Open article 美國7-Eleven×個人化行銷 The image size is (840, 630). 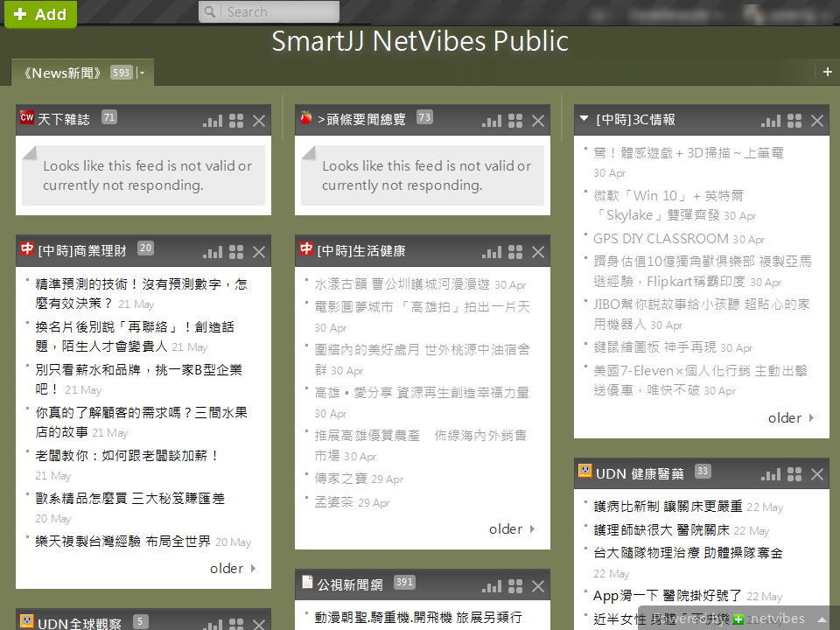click(700, 380)
